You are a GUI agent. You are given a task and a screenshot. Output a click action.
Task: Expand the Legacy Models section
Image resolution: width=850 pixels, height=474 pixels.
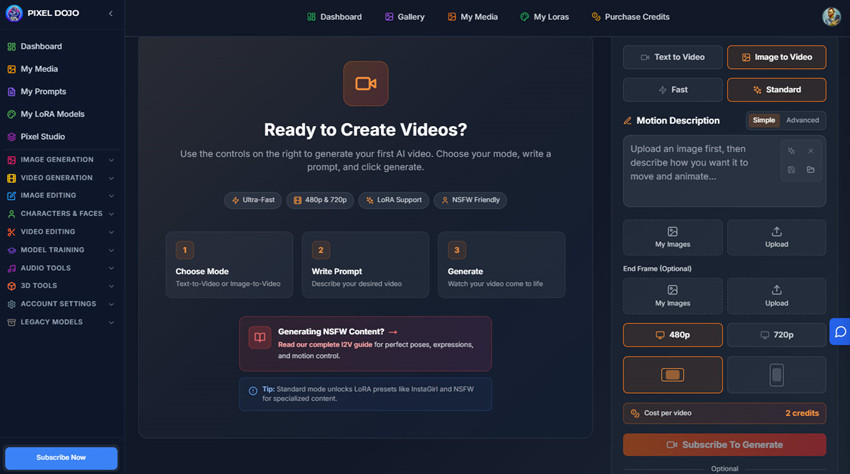click(60, 322)
